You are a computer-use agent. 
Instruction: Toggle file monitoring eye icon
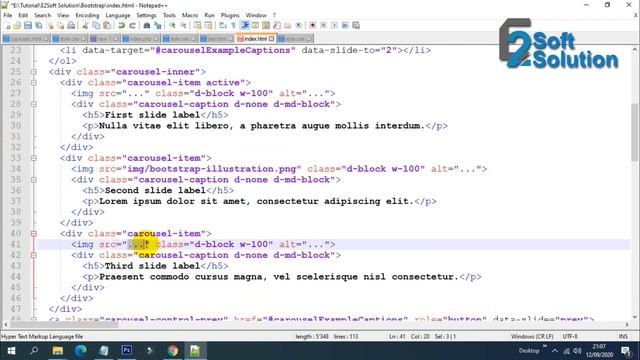click(298, 25)
